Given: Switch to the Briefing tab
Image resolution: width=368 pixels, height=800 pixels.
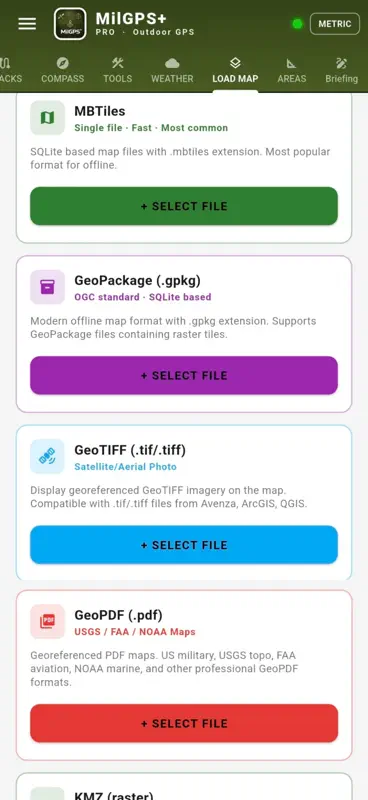Looking at the screenshot, I should click(341, 70).
